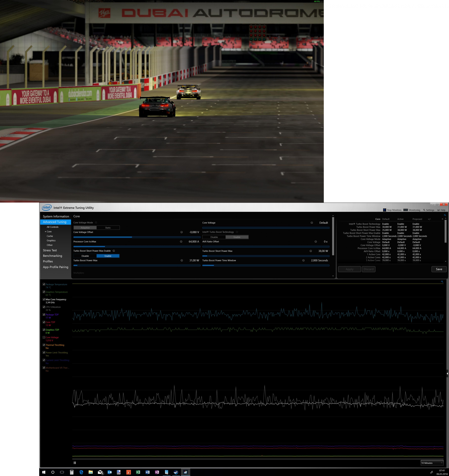This screenshot has height=476, width=449.
Task: Select Static core voltage mode
Action: coord(108,228)
